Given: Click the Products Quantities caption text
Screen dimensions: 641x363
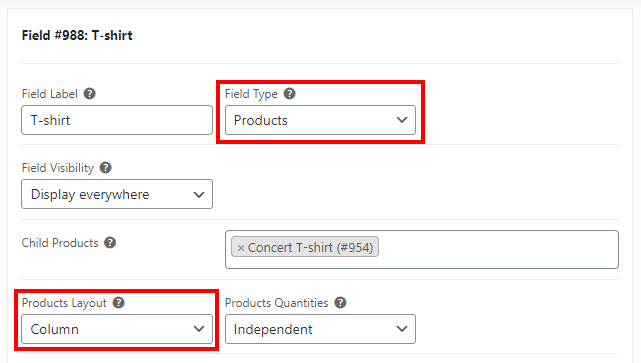Looking at the screenshot, I should click(x=276, y=303).
